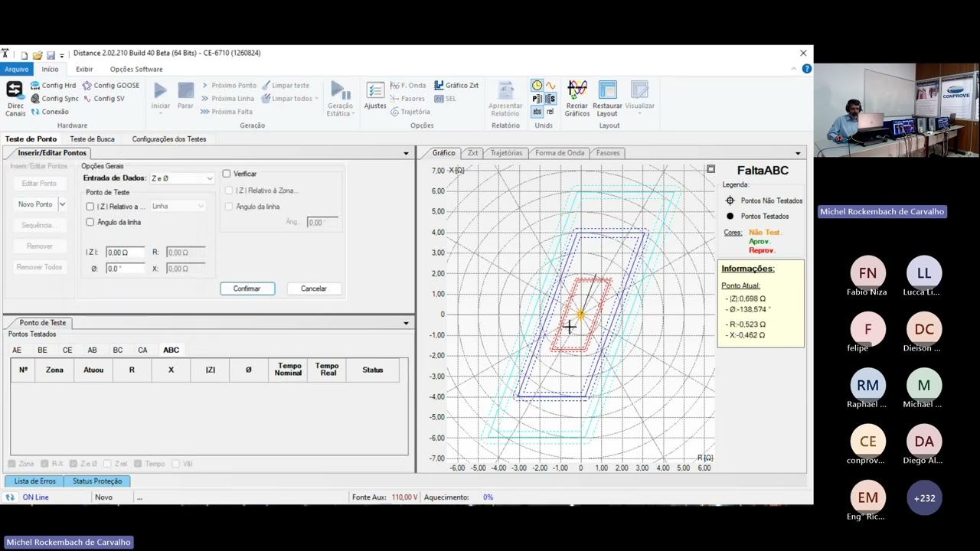Click the Ø angle input field
The image size is (980, 551).
pos(126,269)
